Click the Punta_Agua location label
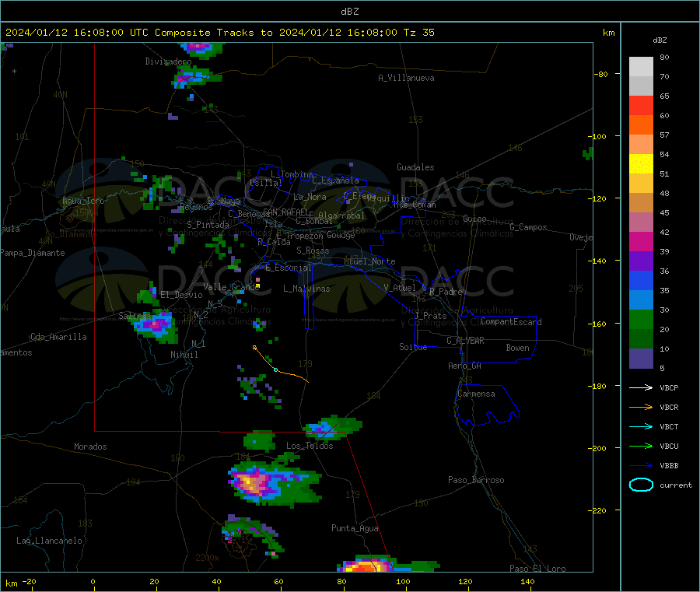The image size is (700, 592). [355, 528]
